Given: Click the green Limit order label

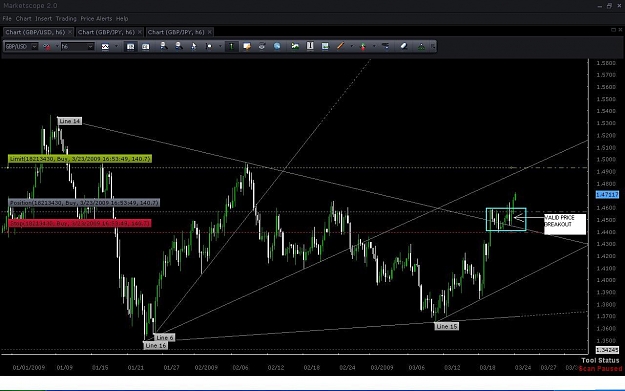Looking at the screenshot, I should [80, 159].
